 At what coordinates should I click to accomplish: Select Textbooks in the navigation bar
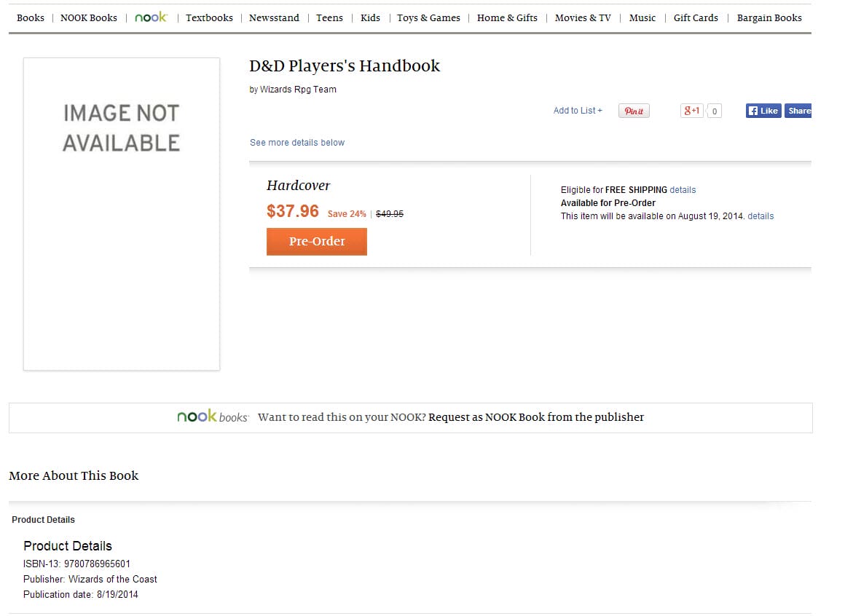[x=209, y=17]
